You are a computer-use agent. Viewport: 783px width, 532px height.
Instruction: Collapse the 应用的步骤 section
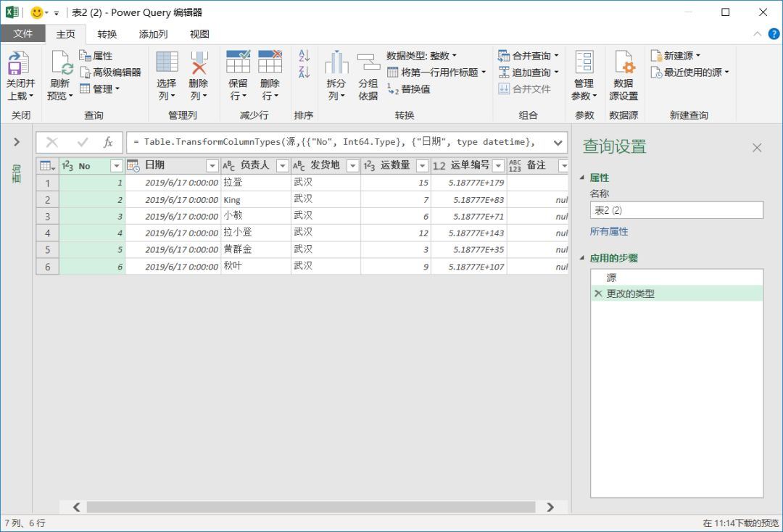[x=581, y=258]
